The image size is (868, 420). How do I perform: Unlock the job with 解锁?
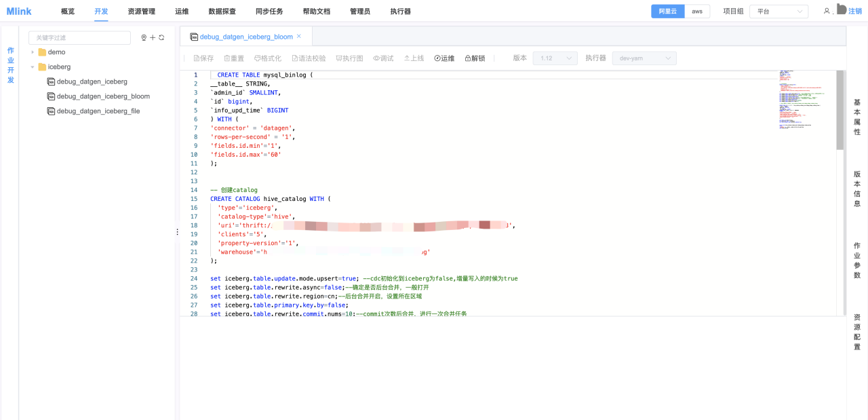pyautogui.click(x=475, y=58)
